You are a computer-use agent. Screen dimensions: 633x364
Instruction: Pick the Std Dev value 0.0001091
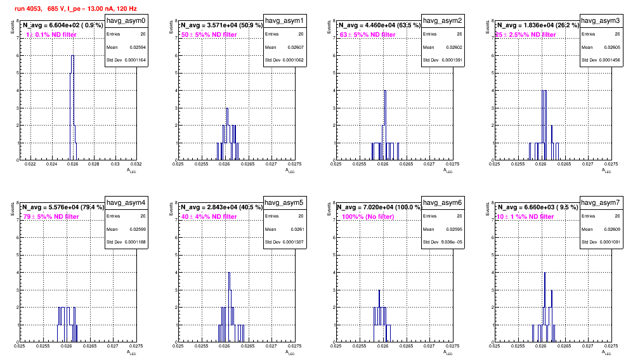tap(610, 242)
